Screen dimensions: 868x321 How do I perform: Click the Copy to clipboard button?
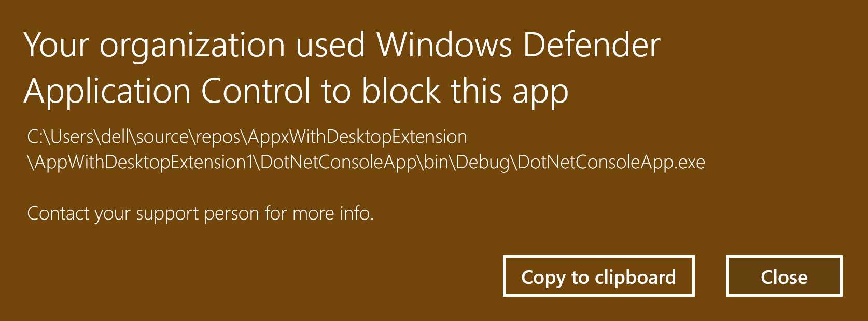(x=598, y=276)
